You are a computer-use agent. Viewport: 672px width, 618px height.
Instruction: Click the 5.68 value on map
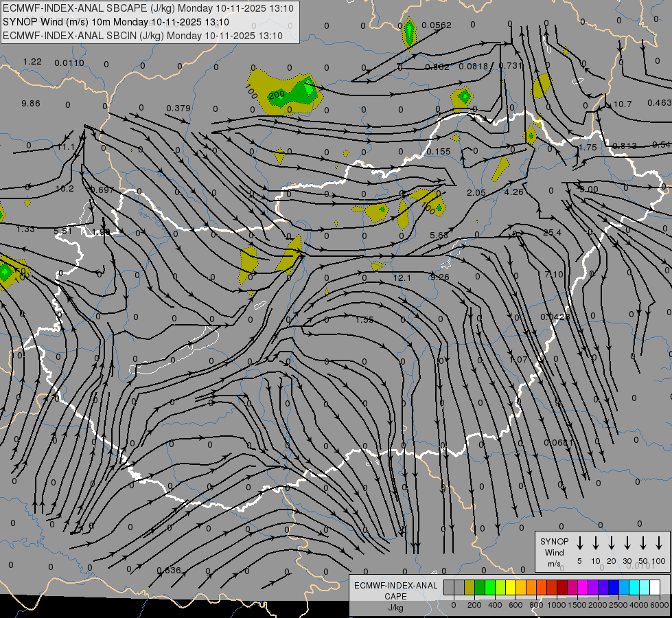(x=439, y=235)
